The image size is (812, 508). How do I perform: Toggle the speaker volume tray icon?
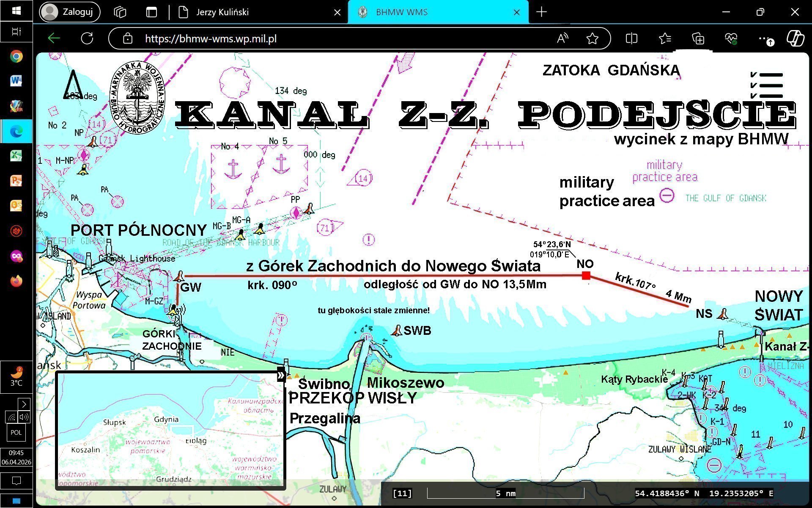[24, 417]
